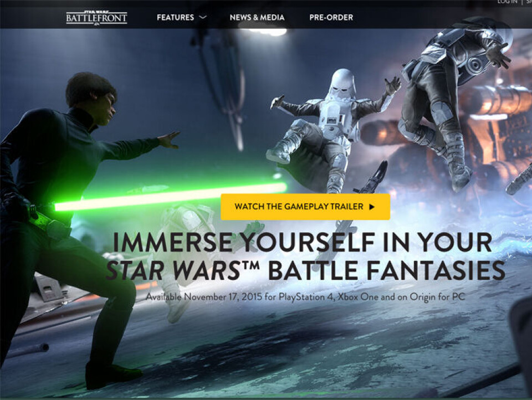Open the Features menu item
532x400 pixels.
point(175,17)
